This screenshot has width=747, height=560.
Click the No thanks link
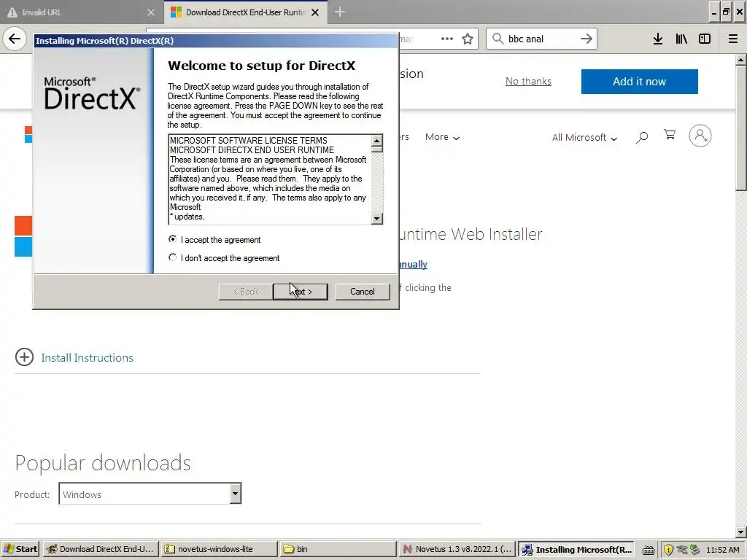(x=528, y=82)
